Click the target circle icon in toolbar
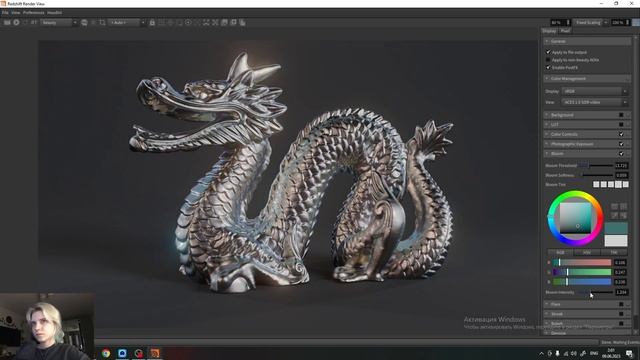The image size is (640, 360). tap(188, 23)
